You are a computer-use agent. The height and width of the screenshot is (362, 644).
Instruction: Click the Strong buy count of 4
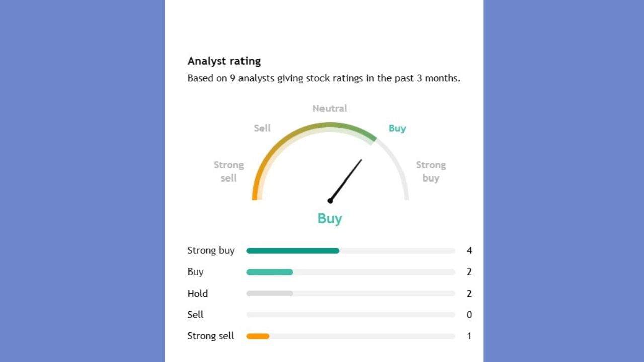coord(469,250)
